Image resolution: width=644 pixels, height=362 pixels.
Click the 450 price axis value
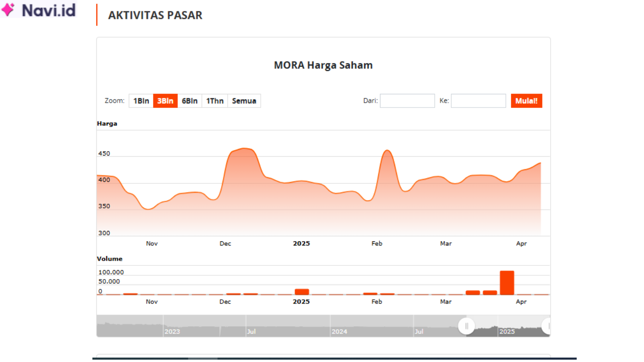[104, 154]
